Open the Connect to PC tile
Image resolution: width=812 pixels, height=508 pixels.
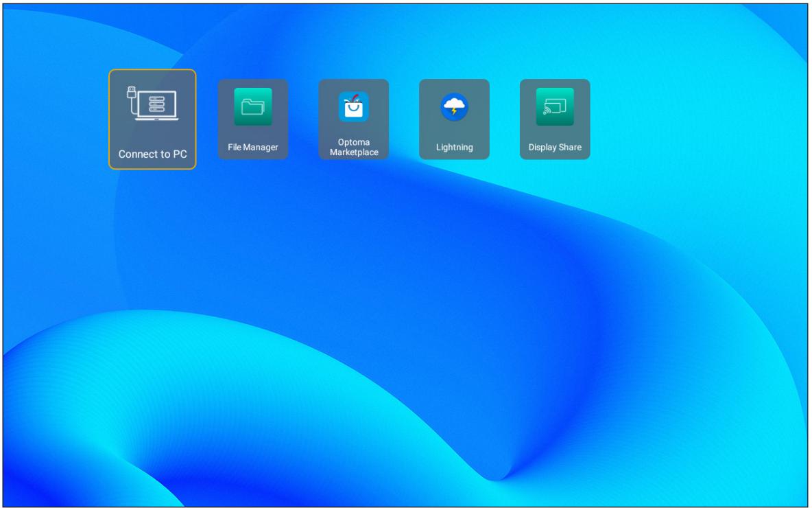[152, 119]
